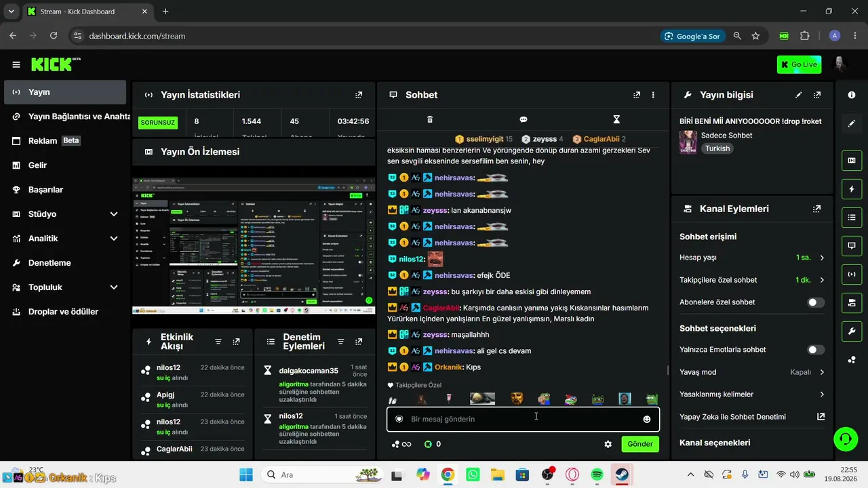Pop out the Sohbet chat panel
The height and width of the screenshot is (488, 868).
point(637,95)
